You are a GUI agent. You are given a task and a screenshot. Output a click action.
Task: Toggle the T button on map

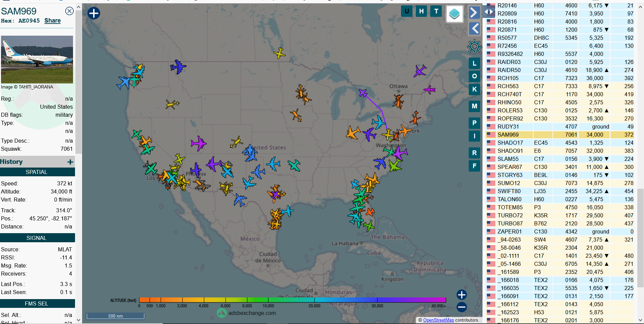pos(436,11)
